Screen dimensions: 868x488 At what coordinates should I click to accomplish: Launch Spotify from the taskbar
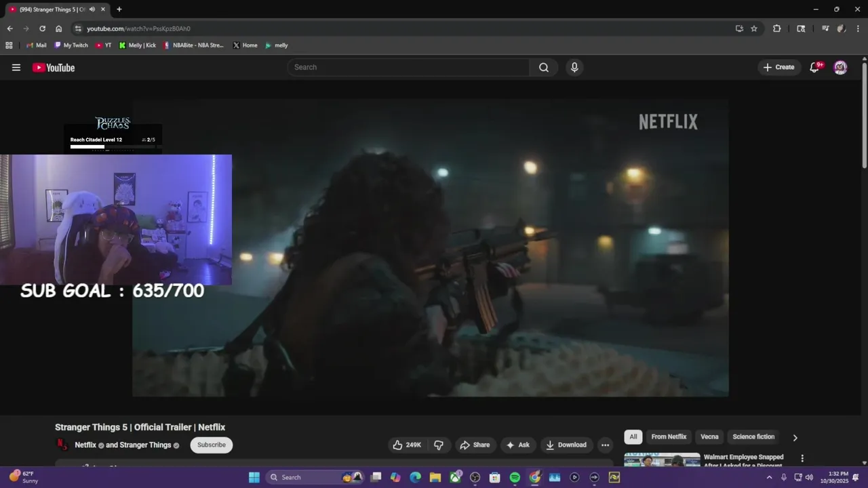[515, 477]
